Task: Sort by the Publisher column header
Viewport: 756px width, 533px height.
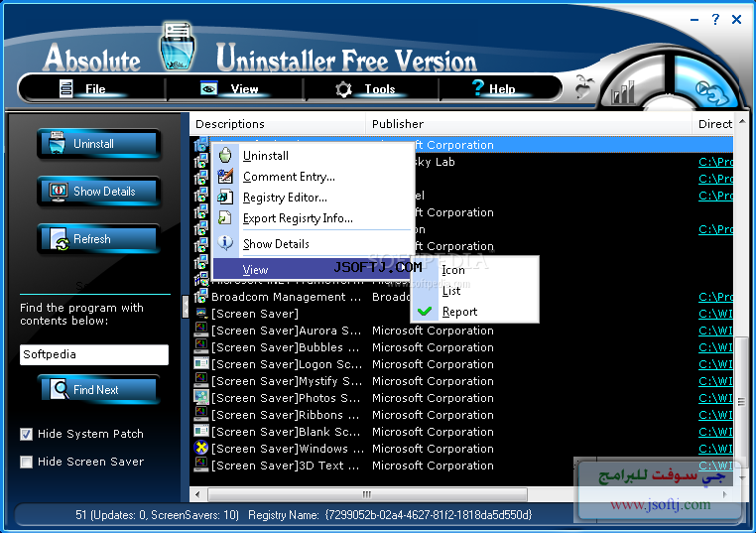Action: pyautogui.click(x=529, y=124)
